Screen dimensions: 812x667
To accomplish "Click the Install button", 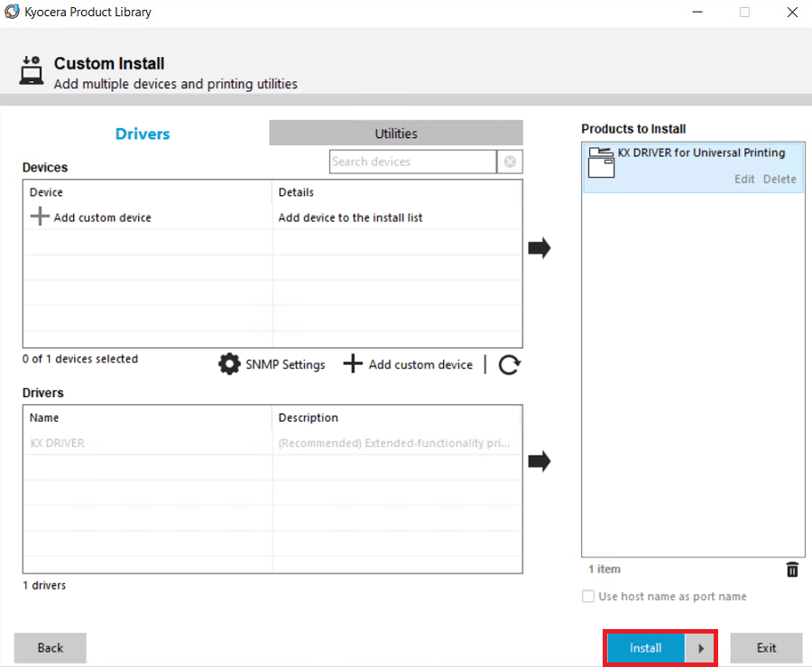I will pos(646,648).
